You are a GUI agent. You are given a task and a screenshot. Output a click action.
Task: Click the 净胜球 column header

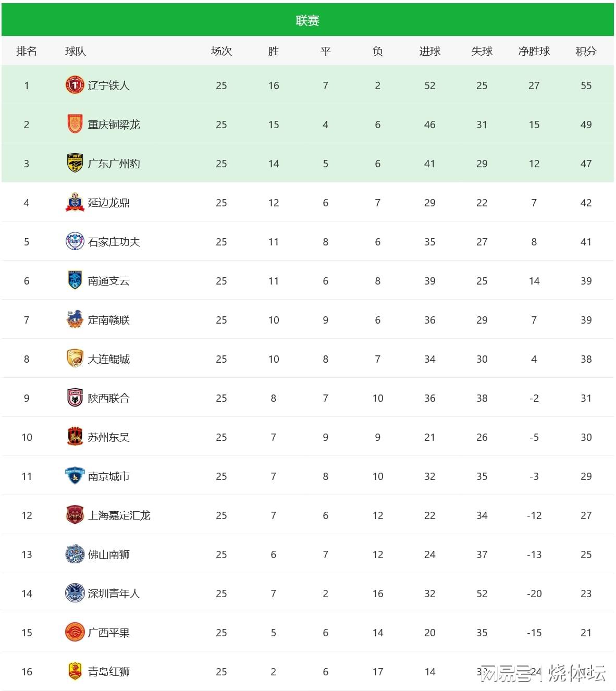(534, 51)
